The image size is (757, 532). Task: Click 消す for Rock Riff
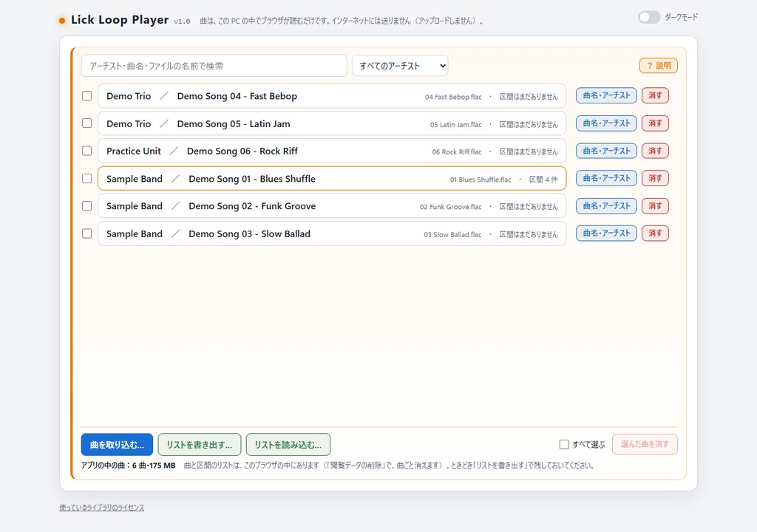(655, 151)
